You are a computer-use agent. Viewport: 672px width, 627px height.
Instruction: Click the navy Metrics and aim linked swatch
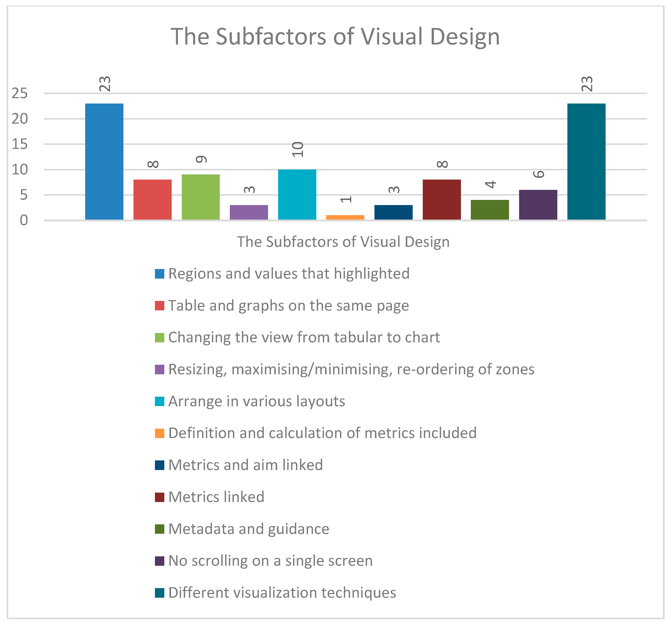pyautogui.click(x=160, y=465)
